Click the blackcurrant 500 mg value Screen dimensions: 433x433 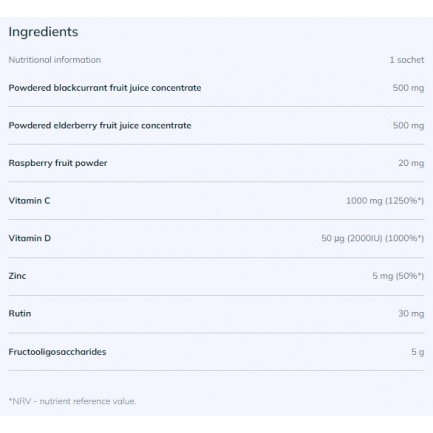[408, 88]
